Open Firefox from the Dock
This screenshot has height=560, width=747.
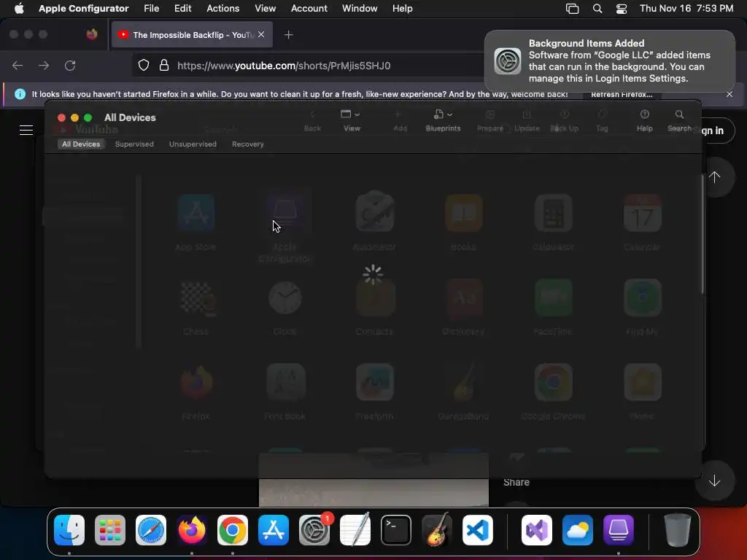pos(192,530)
